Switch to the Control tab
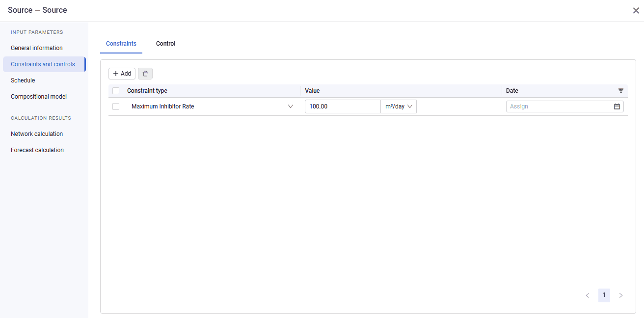644x318 pixels. (165, 44)
